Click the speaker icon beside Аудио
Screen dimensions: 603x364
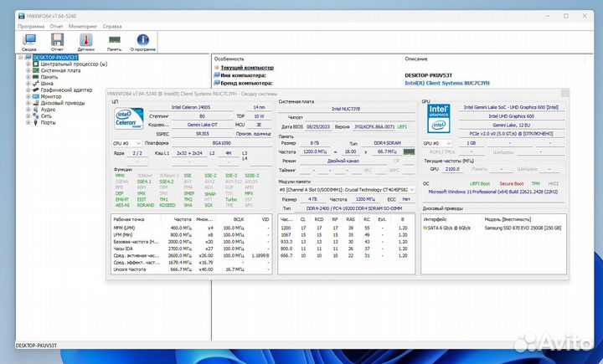[x=36, y=110]
